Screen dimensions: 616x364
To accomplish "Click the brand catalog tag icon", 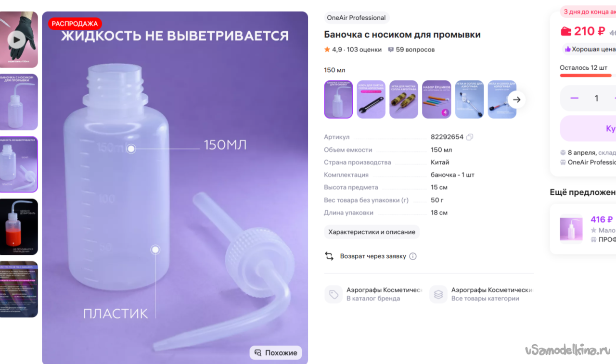I will (x=334, y=294).
